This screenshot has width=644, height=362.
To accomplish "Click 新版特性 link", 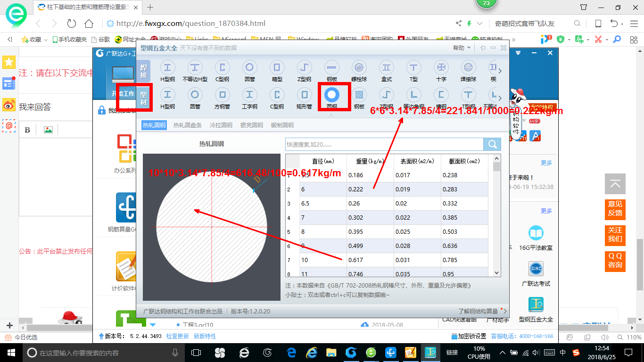I will (205, 336).
